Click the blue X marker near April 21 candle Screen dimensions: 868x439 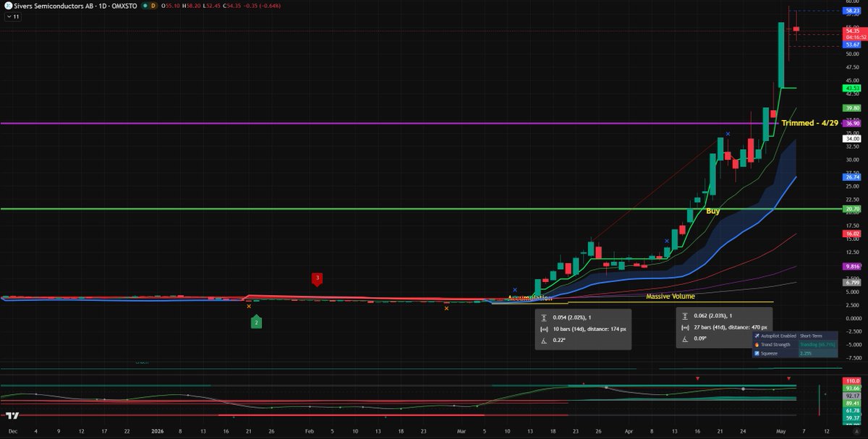728,134
